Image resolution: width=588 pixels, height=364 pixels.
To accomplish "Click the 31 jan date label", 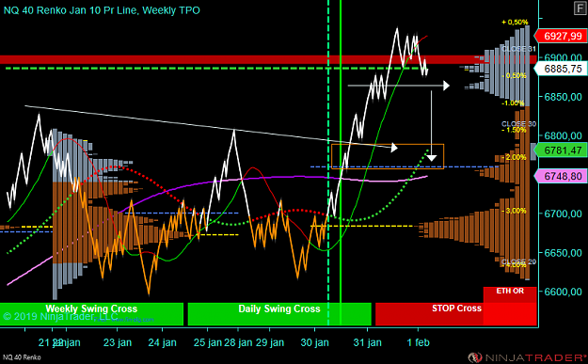I will 368,342.
